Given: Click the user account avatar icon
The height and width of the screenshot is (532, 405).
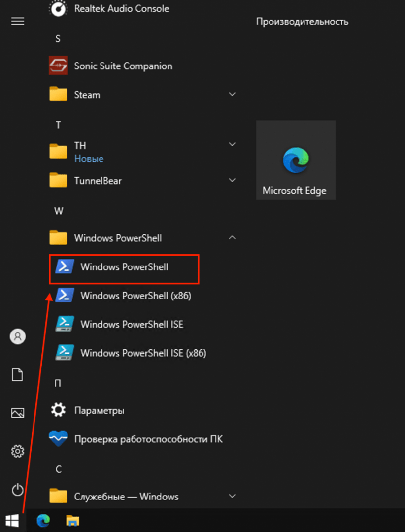Looking at the screenshot, I should [x=18, y=337].
